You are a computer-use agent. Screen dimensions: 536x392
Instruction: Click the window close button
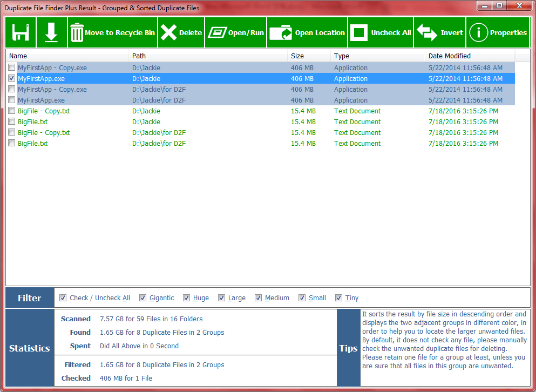(x=519, y=5)
